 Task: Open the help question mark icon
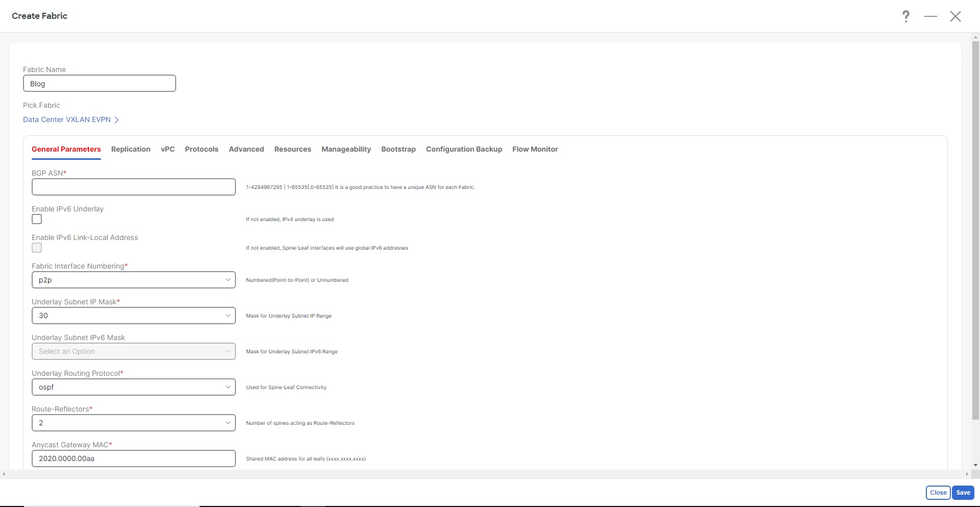tap(905, 16)
